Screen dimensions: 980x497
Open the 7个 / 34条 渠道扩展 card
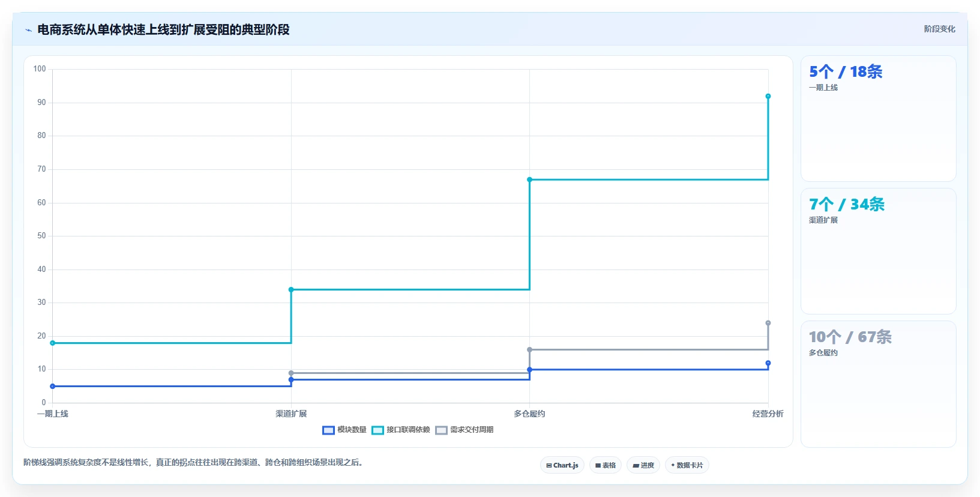point(879,252)
